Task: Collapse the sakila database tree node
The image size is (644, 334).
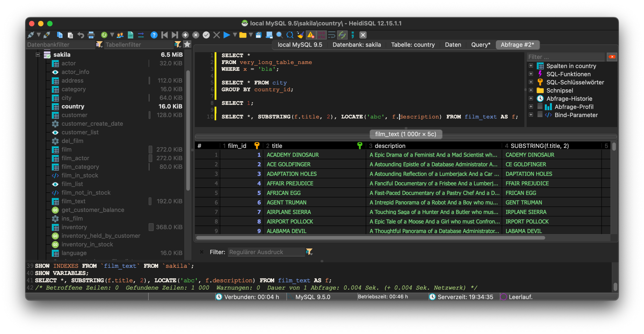Action: click(38, 55)
